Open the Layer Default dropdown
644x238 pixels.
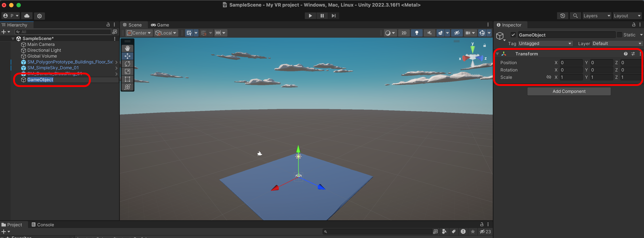pyautogui.click(x=616, y=44)
